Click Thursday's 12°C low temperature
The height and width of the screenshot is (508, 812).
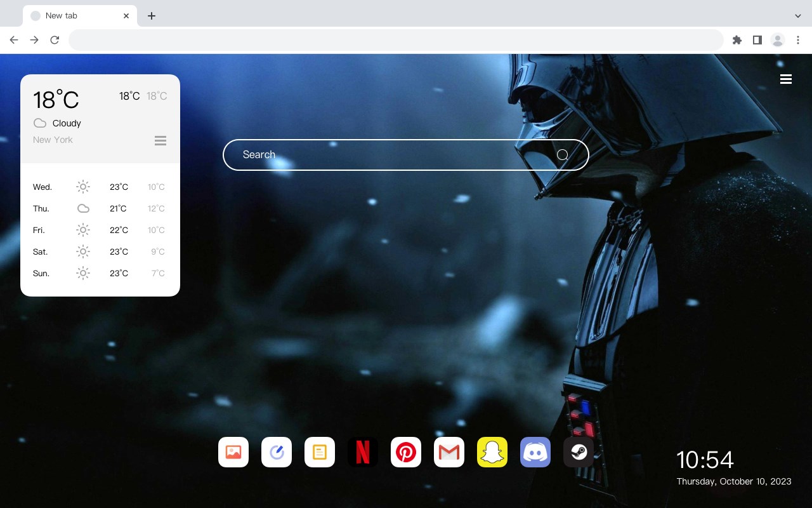pyautogui.click(x=156, y=208)
